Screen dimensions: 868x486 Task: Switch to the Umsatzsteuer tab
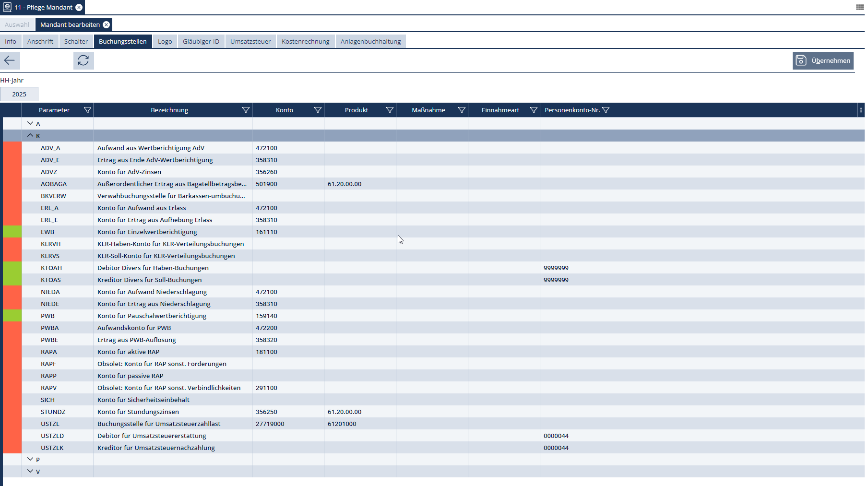click(x=250, y=42)
